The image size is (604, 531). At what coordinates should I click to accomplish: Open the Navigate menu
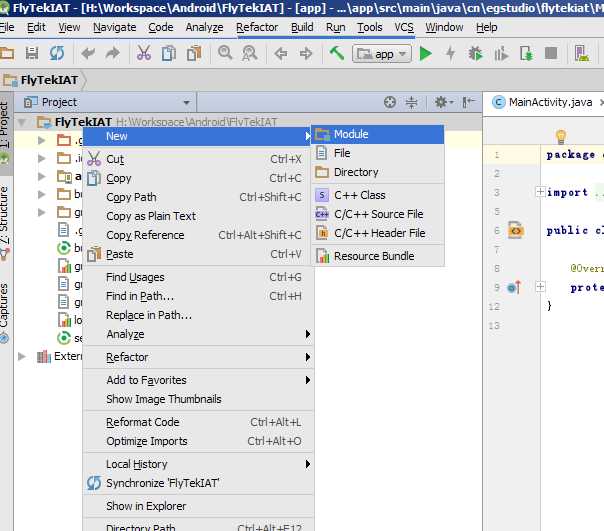pos(115,27)
